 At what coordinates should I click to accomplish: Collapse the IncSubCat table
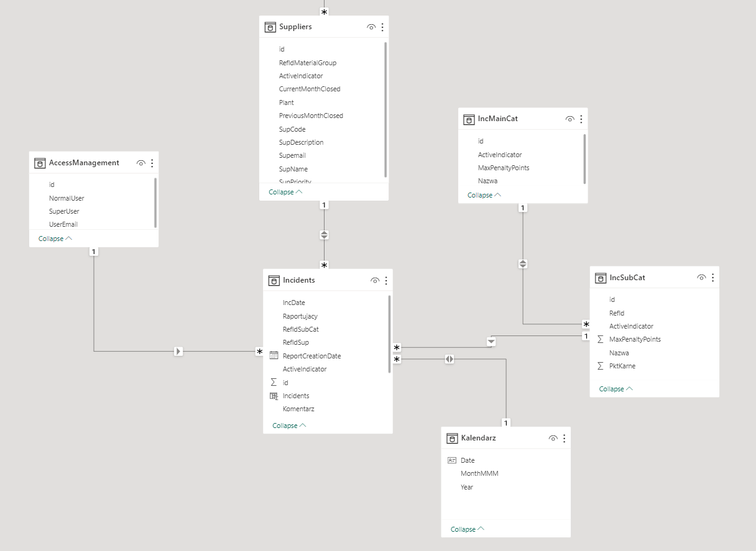point(616,389)
